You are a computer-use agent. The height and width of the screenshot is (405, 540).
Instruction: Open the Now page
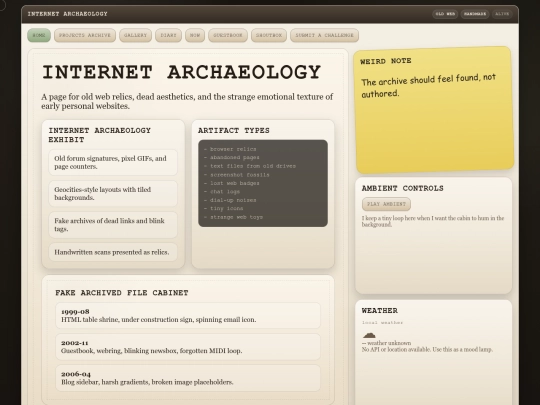[x=195, y=35]
